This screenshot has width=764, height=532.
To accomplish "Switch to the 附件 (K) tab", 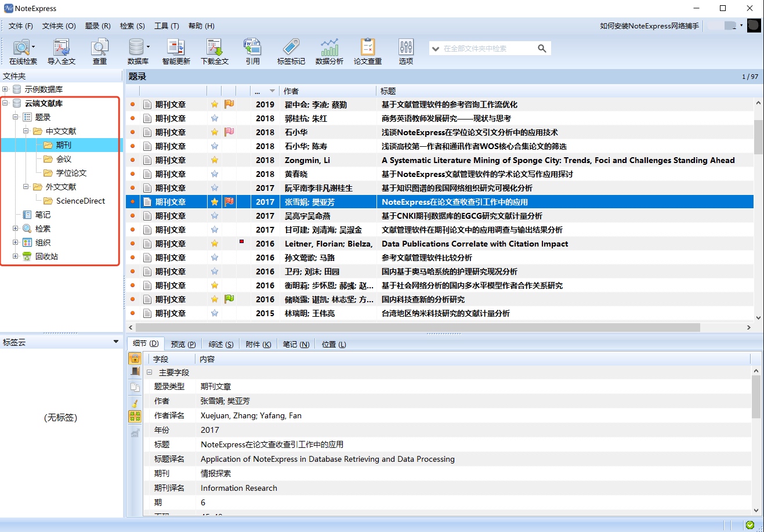I will (258, 344).
